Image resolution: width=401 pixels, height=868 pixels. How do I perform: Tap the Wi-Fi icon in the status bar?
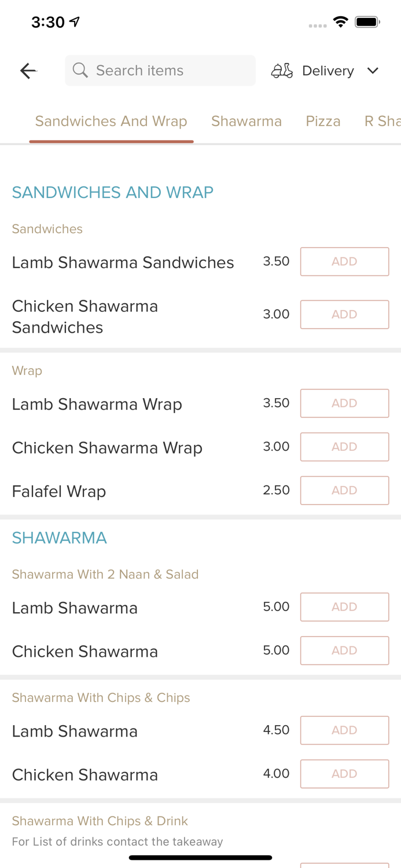click(x=340, y=21)
